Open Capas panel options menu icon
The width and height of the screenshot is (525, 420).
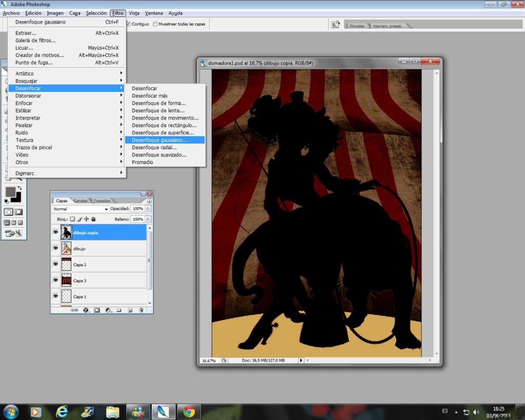tap(149, 202)
